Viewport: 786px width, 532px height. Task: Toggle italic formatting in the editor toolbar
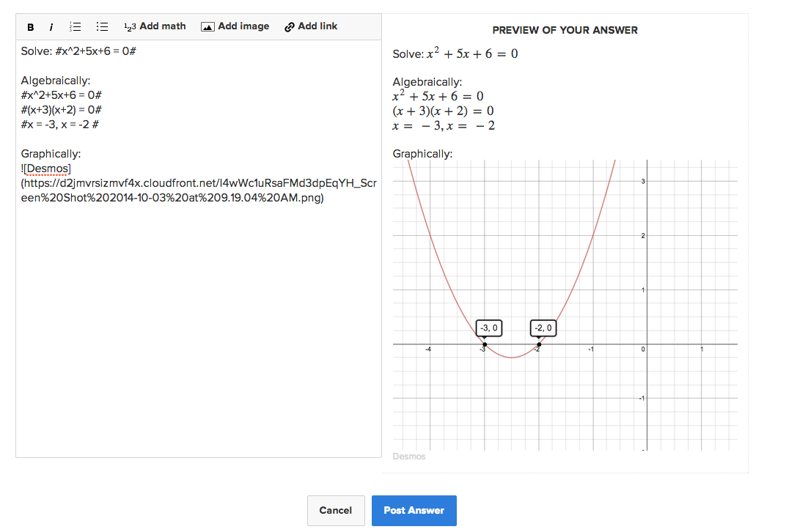click(51, 27)
